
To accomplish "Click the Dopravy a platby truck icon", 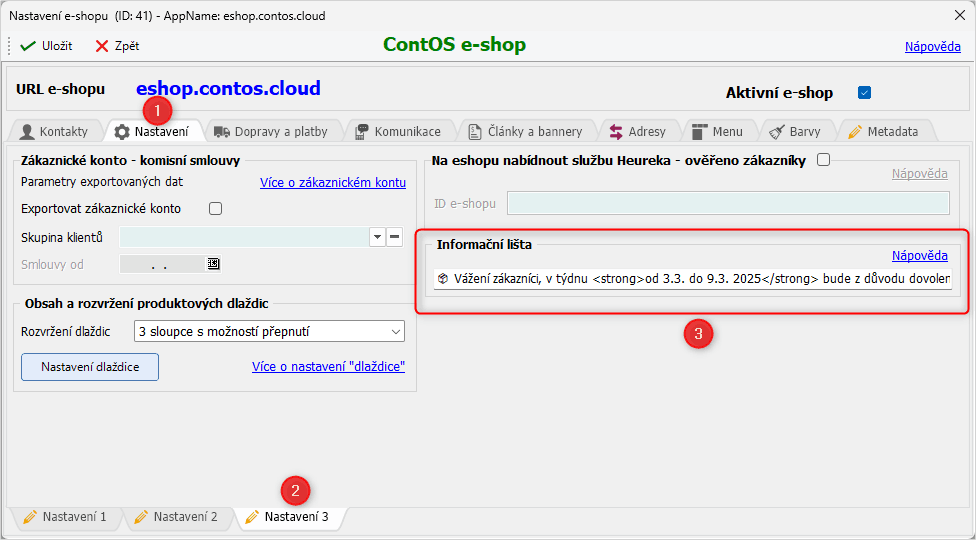I will 222,131.
